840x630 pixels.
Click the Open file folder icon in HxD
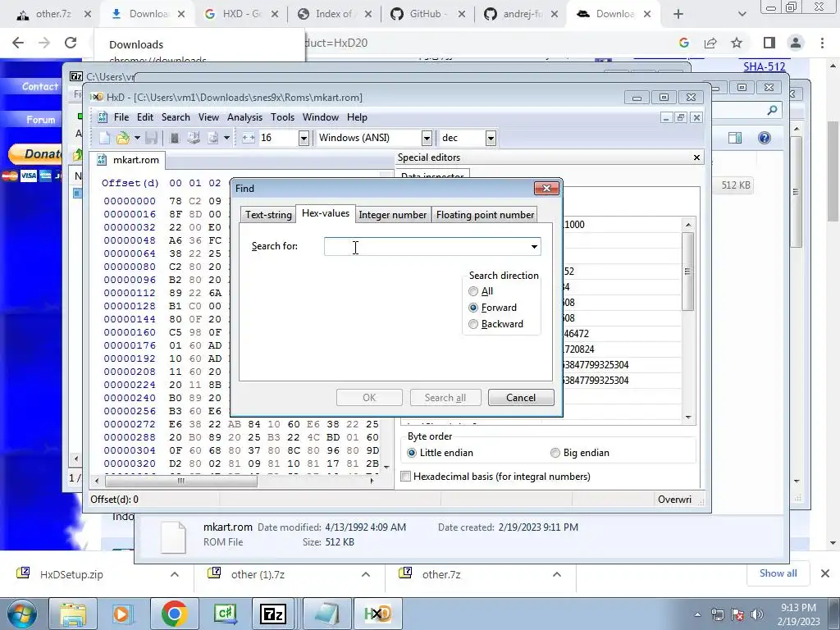click(123, 138)
